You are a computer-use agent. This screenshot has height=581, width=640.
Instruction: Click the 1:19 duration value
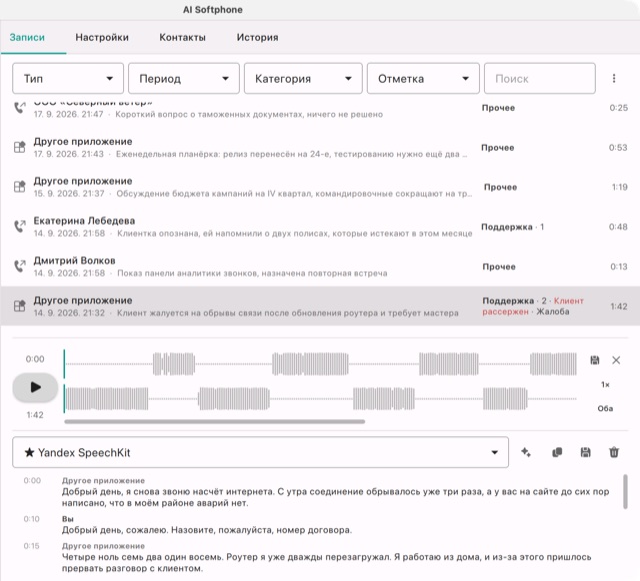pos(620,187)
